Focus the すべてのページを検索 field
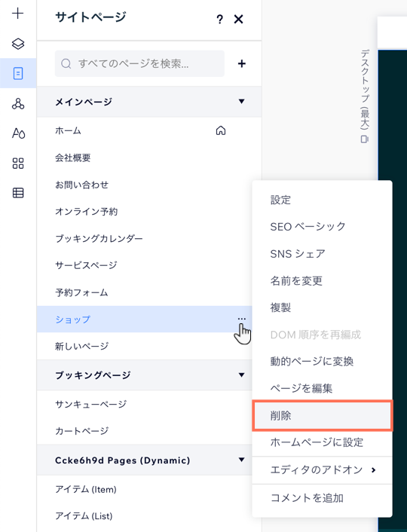This screenshot has height=532, width=407. (x=139, y=63)
